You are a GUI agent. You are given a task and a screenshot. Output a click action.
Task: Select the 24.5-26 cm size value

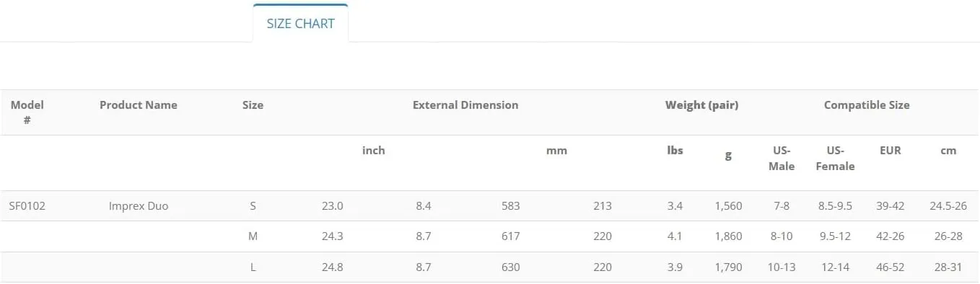point(948,205)
